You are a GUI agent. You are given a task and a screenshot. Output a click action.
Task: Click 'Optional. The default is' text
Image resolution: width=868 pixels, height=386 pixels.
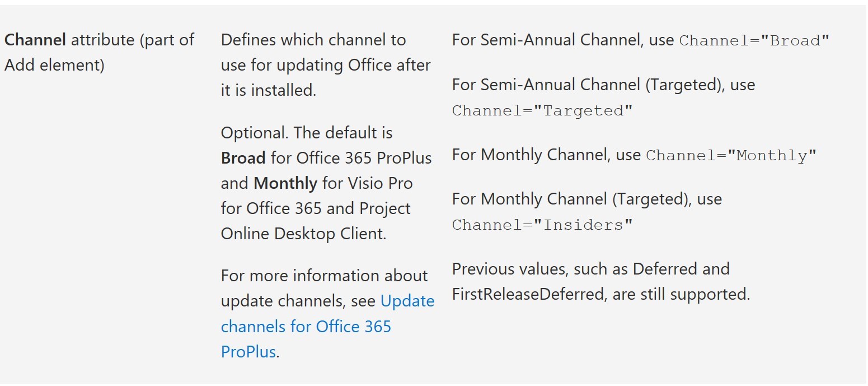tap(307, 133)
